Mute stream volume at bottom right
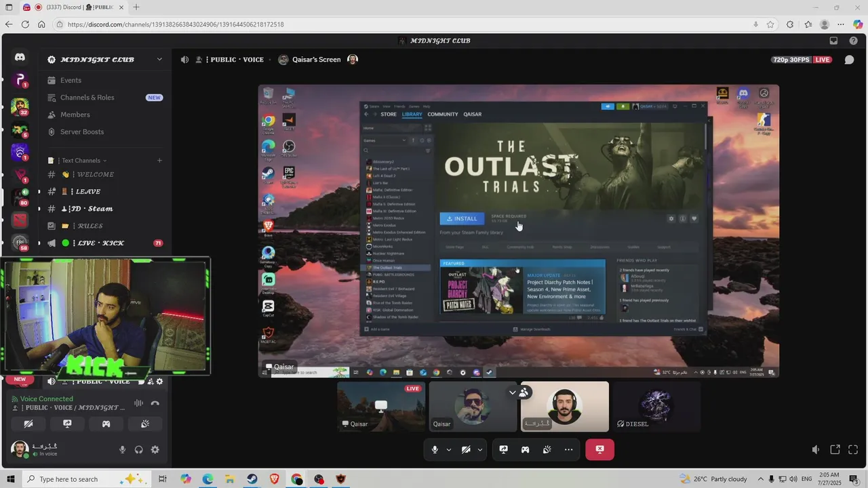Image resolution: width=868 pixels, height=488 pixels. [x=816, y=449]
